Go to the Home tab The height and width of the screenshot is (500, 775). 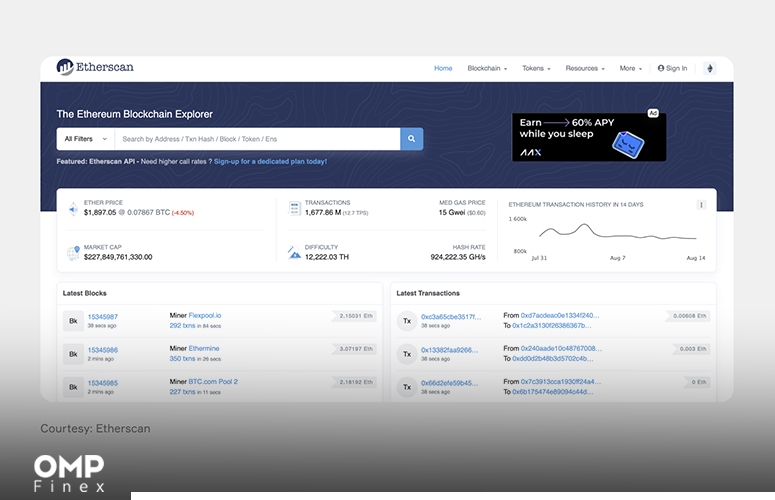point(443,68)
